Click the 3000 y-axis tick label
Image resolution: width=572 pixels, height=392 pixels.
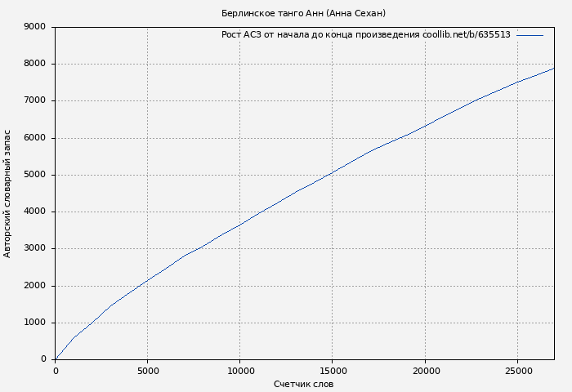[35, 248]
